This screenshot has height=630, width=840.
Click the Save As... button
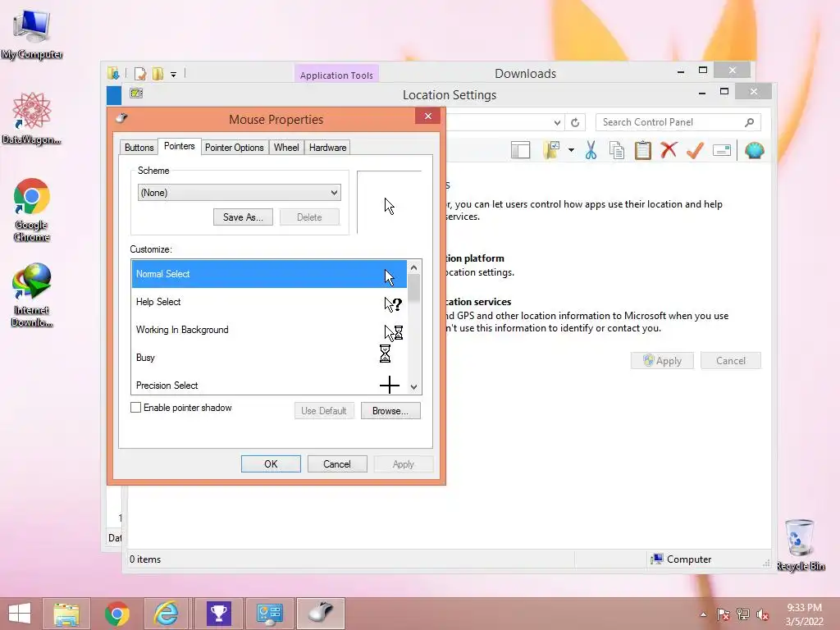(243, 217)
